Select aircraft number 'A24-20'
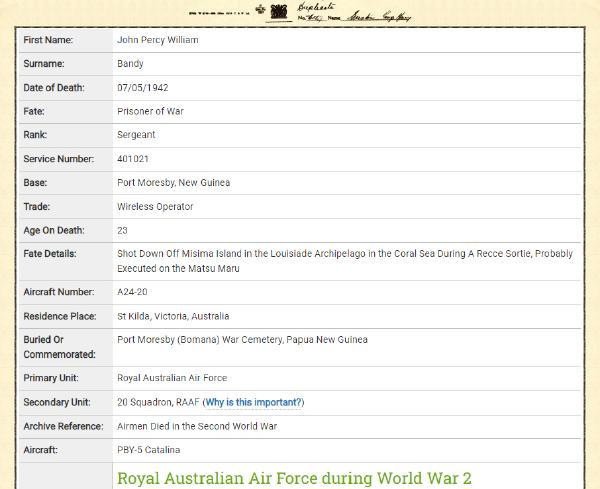The width and height of the screenshot is (600, 489). point(132,292)
